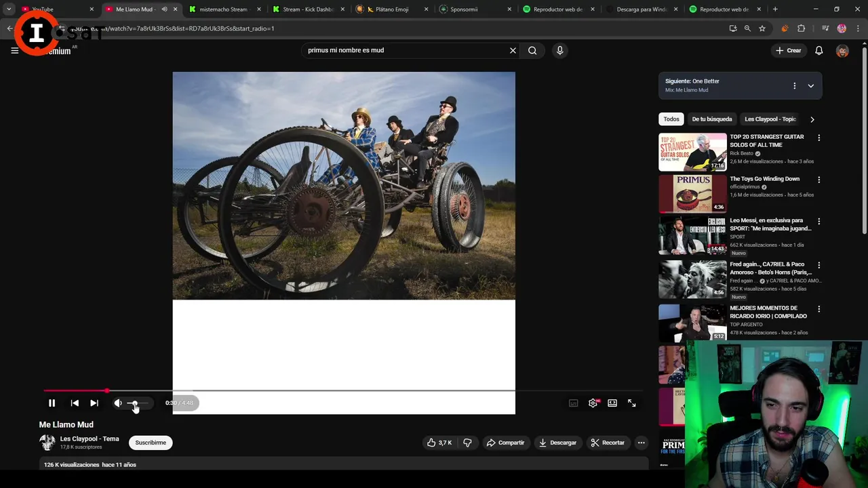The height and width of the screenshot is (488, 868).
Task: Open options for Fred again.. video
Action: coord(818,265)
